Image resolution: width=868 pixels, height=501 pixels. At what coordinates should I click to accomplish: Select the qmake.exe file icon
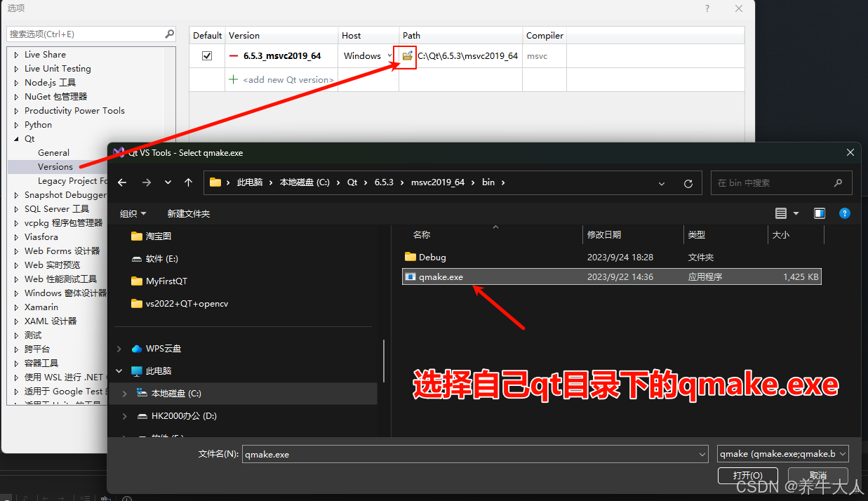[x=410, y=277]
